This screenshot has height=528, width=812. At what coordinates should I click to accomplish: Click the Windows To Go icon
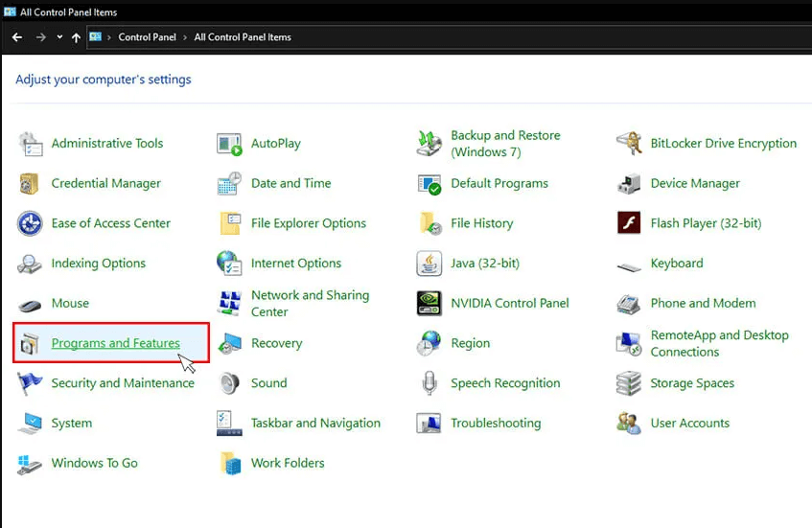point(30,464)
